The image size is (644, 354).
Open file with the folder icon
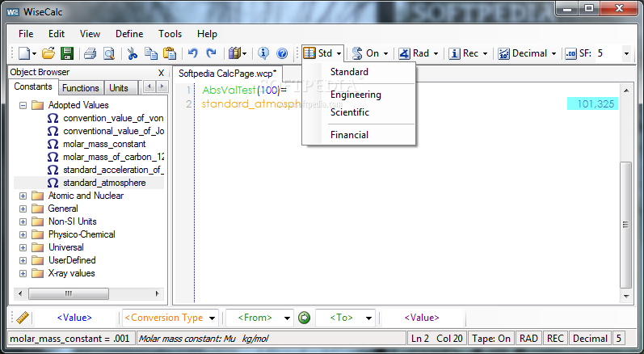pyautogui.click(x=48, y=53)
